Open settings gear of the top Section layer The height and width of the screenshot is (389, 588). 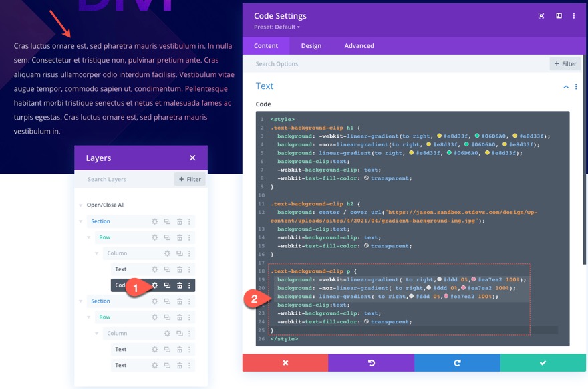pyautogui.click(x=154, y=221)
